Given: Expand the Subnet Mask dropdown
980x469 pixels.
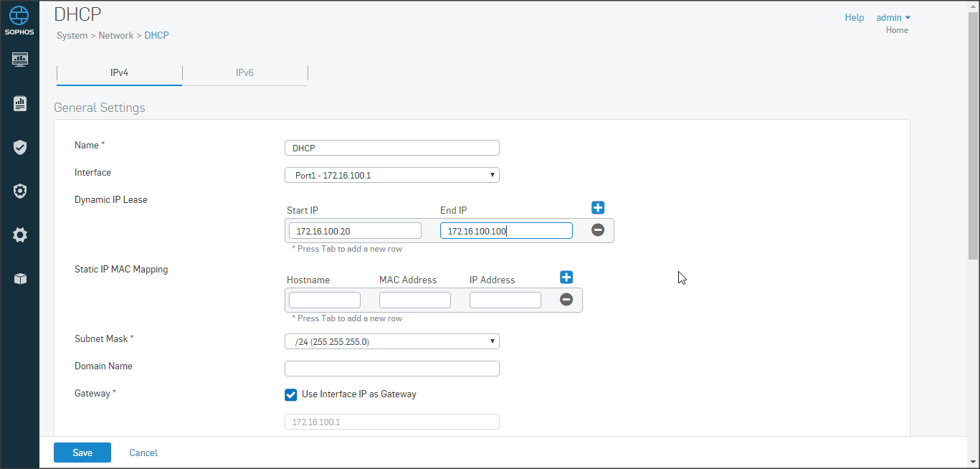Looking at the screenshot, I should [x=391, y=342].
